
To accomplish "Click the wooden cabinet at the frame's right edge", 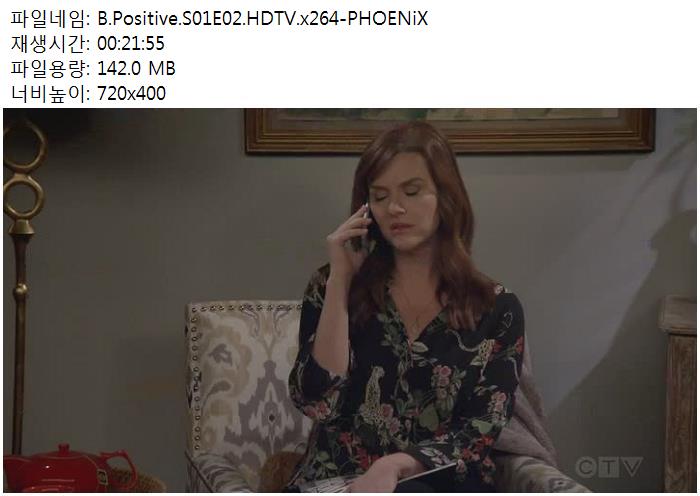I will (x=679, y=393).
